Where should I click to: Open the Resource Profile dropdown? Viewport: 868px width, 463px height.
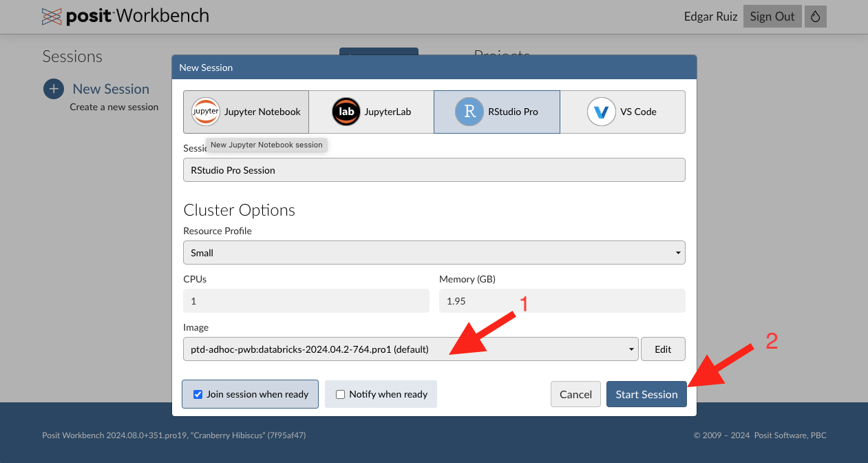coord(434,253)
